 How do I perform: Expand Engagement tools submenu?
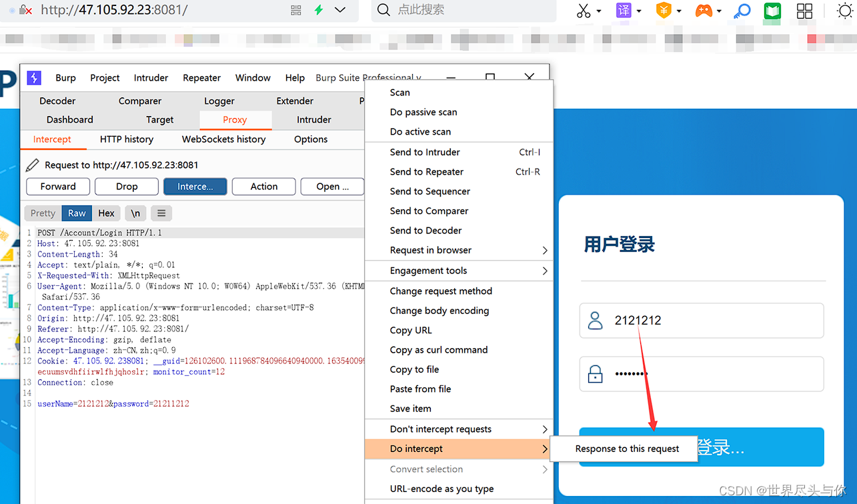pyautogui.click(x=460, y=271)
